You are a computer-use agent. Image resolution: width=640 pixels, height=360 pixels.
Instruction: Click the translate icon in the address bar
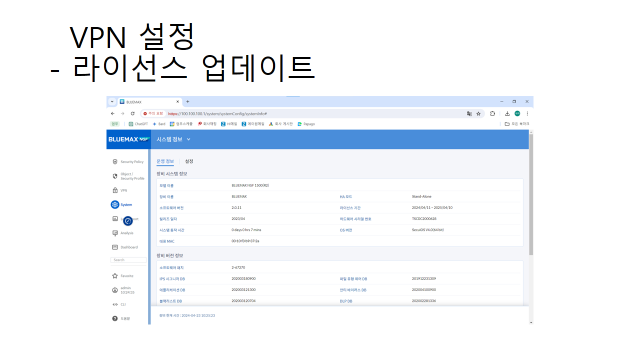coord(469,113)
